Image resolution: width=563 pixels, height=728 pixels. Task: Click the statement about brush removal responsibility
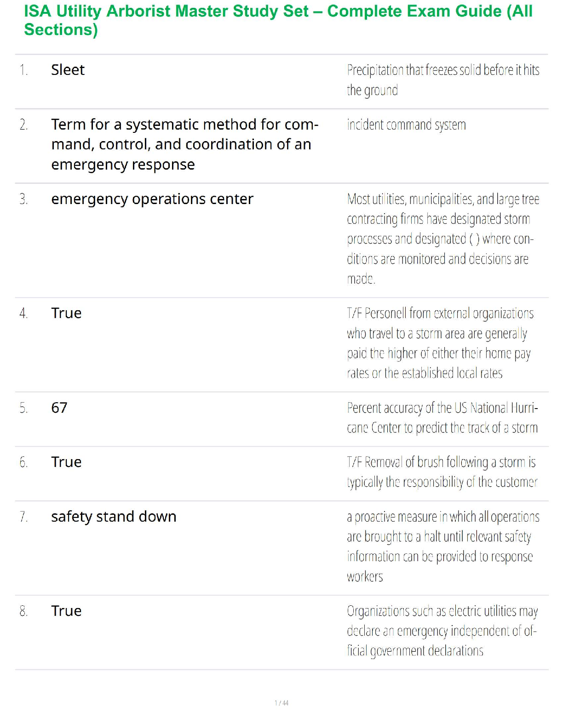coord(442,472)
